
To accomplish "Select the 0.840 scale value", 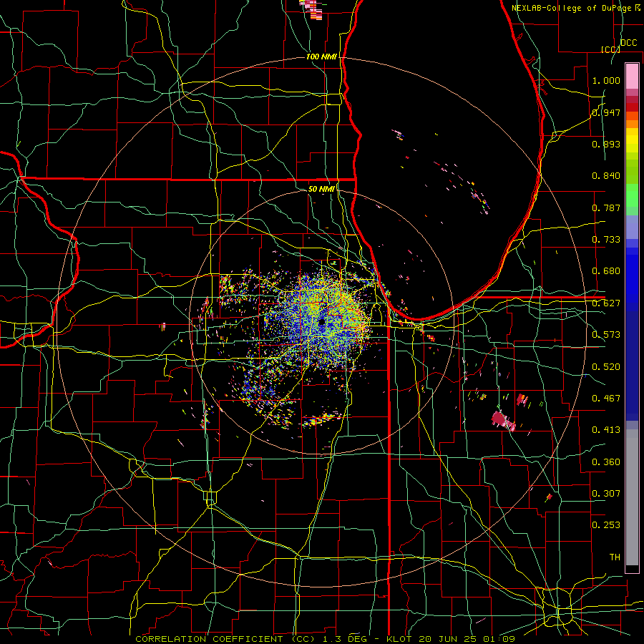I will pos(606,176).
